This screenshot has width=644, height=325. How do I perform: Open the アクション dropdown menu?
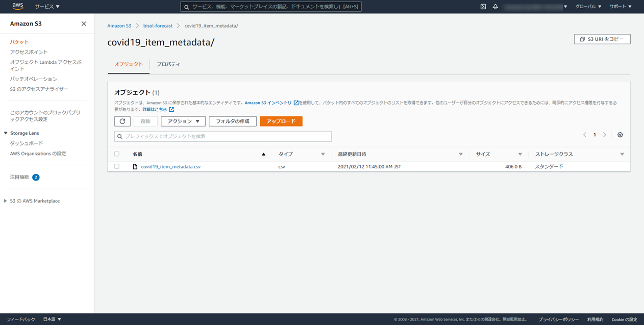tap(183, 121)
